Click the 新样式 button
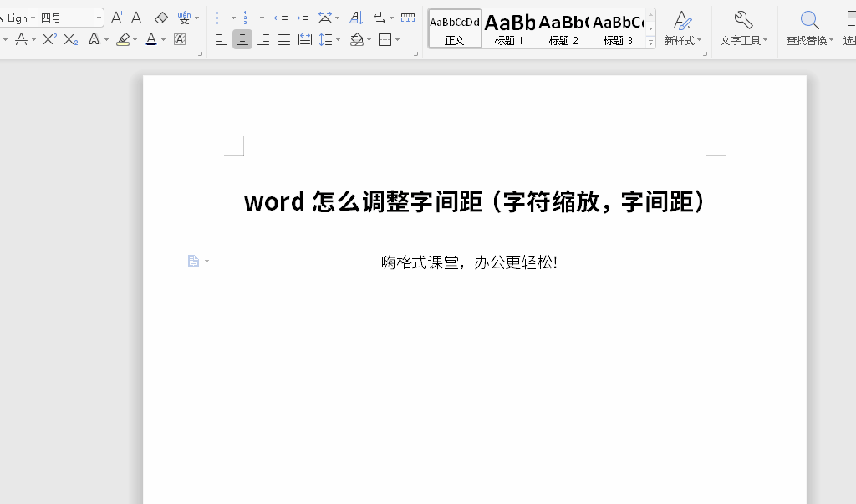The width and height of the screenshot is (856, 504). [x=682, y=28]
